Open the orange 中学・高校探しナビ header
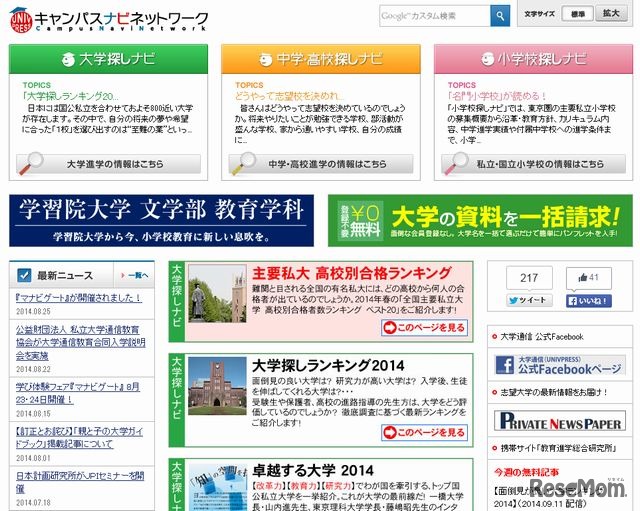640x511 pixels. [x=321, y=59]
